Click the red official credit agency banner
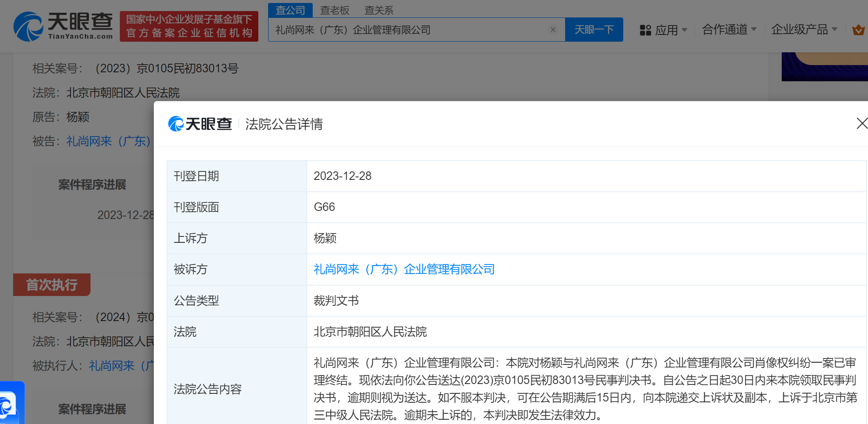The height and width of the screenshot is (424, 868). tap(189, 26)
